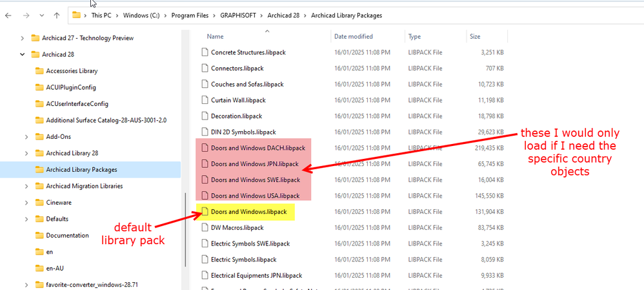Expand Archicad 27 - Technology Preview folder
Viewport: 644px width, 290px height.
pyautogui.click(x=23, y=38)
